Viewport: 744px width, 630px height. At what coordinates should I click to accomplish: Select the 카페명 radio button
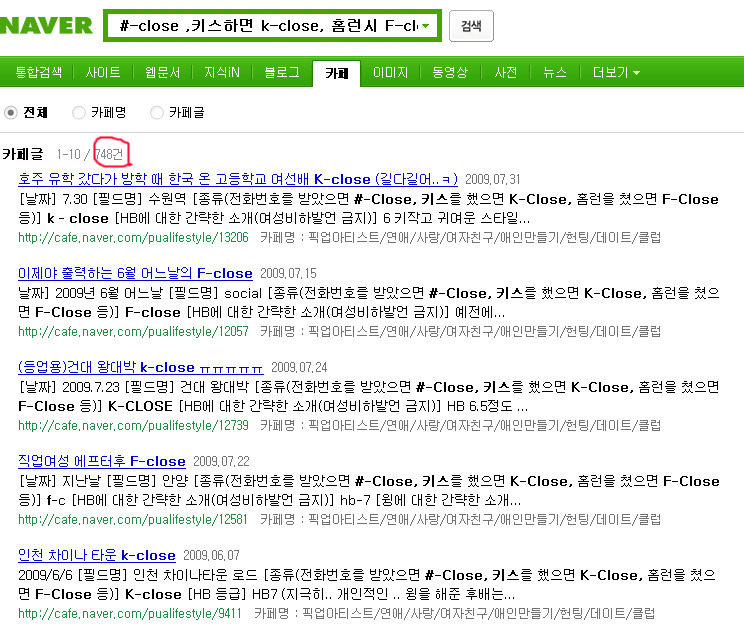(x=79, y=113)
